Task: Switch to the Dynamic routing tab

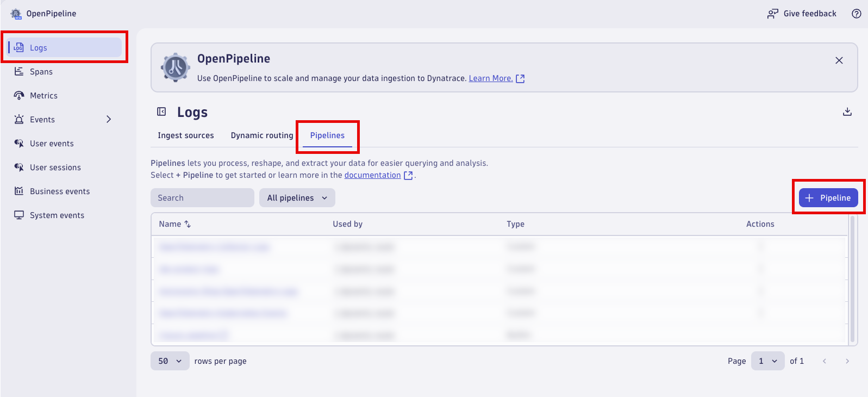Action: [262, 135]
